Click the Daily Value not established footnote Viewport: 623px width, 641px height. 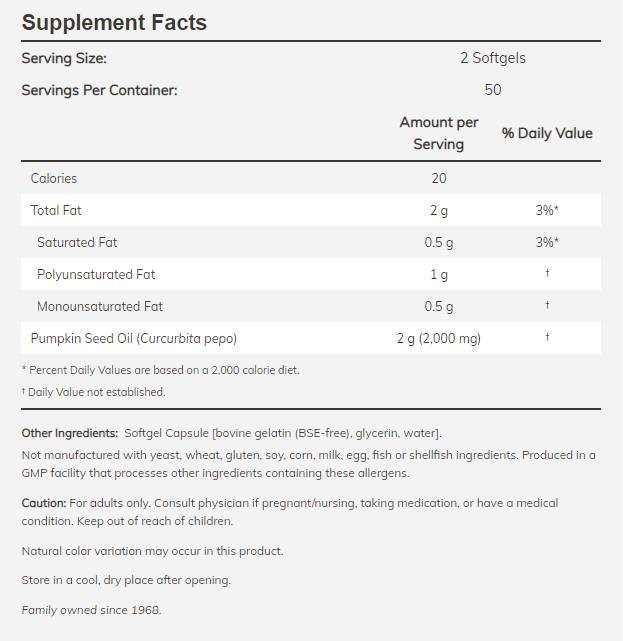93,392
